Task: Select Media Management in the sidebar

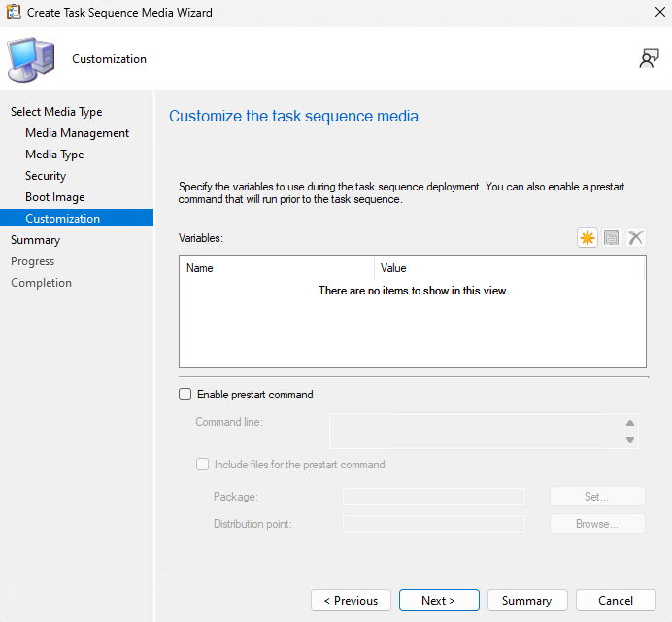Action: pyautogui.click(x=77, y=133)
